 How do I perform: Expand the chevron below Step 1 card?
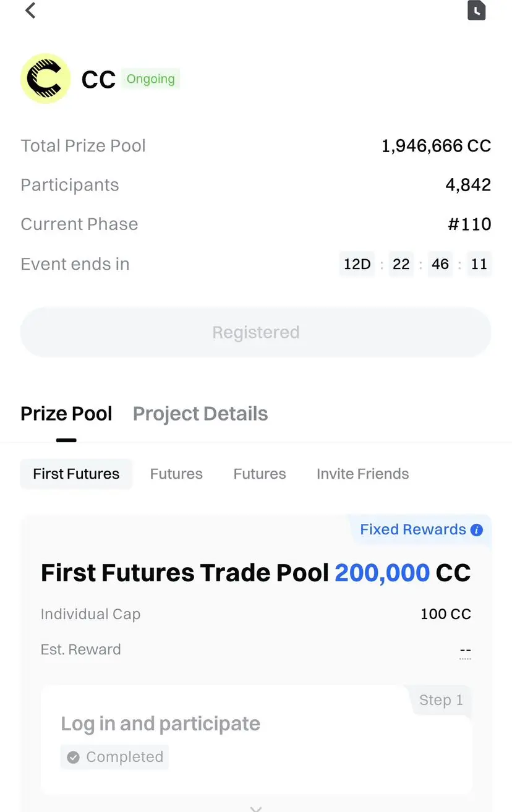pyautogui.click(x=256, y=808)
